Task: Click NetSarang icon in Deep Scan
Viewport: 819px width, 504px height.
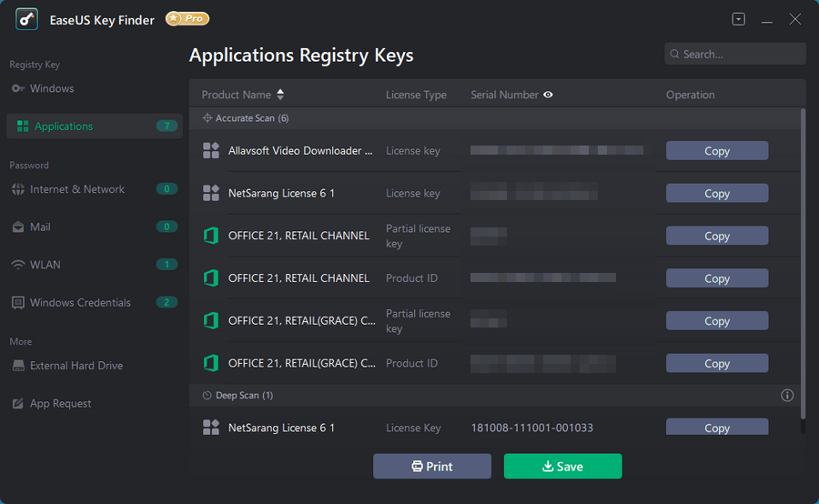Action: pyautogui.click(x=211, y=428)
